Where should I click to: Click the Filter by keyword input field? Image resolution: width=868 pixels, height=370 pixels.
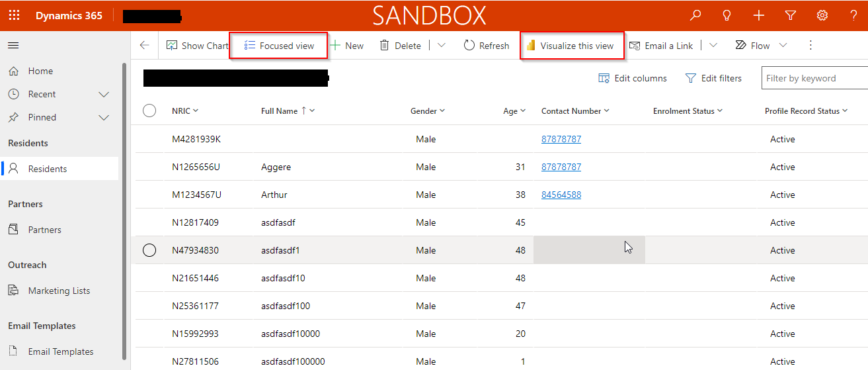pos(814,78)
